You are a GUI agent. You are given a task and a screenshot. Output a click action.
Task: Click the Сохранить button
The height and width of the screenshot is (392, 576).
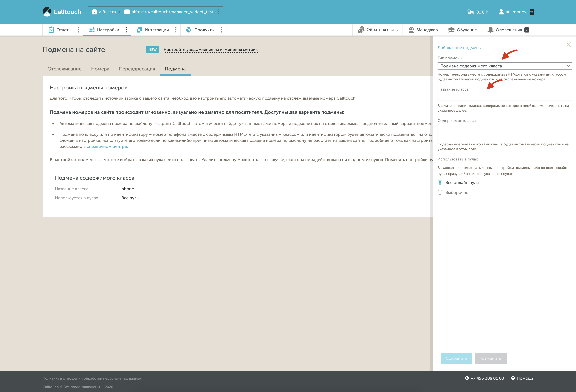pyautogui.click(x=456, y=358)
